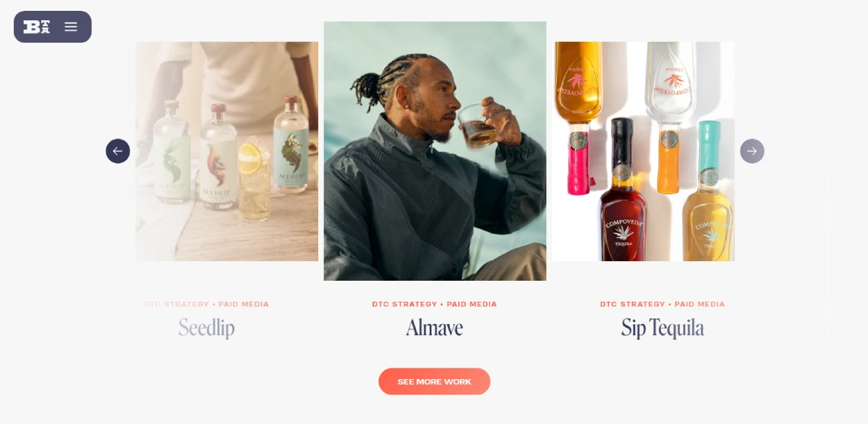Select DTC Strategy tag above Sip Tequila
Viewport: 868px width, 424px height.
pos(632,305)
